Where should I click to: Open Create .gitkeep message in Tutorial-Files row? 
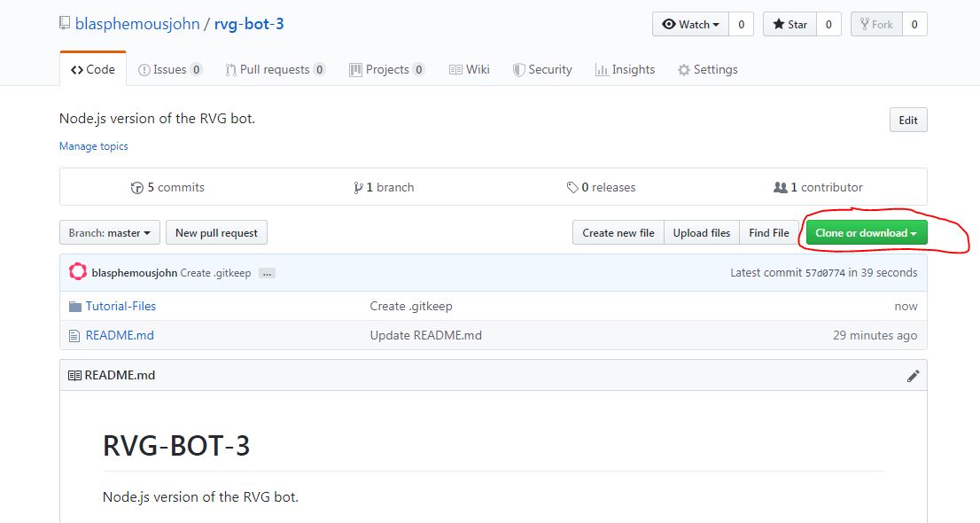point(411,306)
